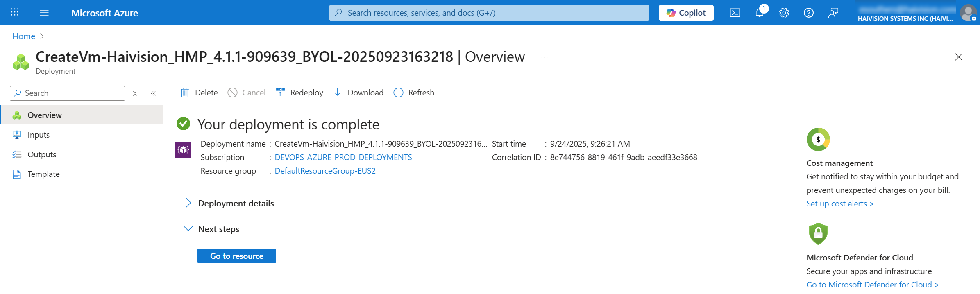Viewport: 980px width, 294px height.
Task: Expand the Deployment details section
Action: coord(236,204)
